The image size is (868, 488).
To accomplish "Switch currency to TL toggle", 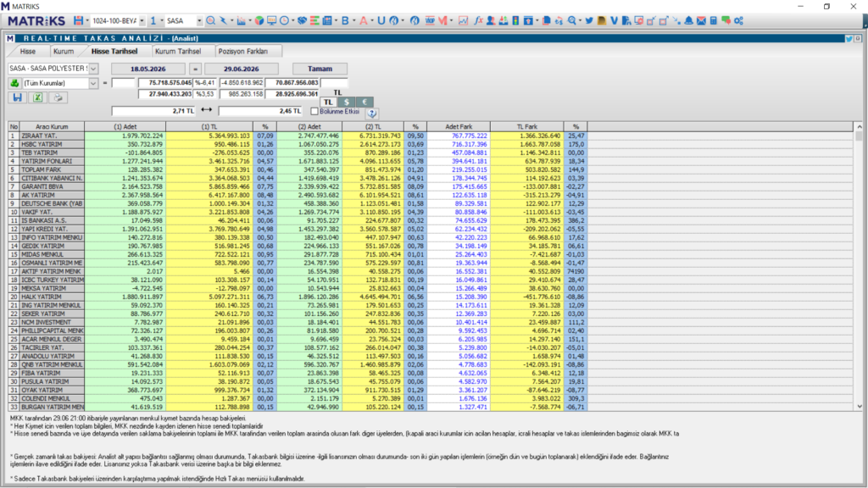I will tap(328, 102).
